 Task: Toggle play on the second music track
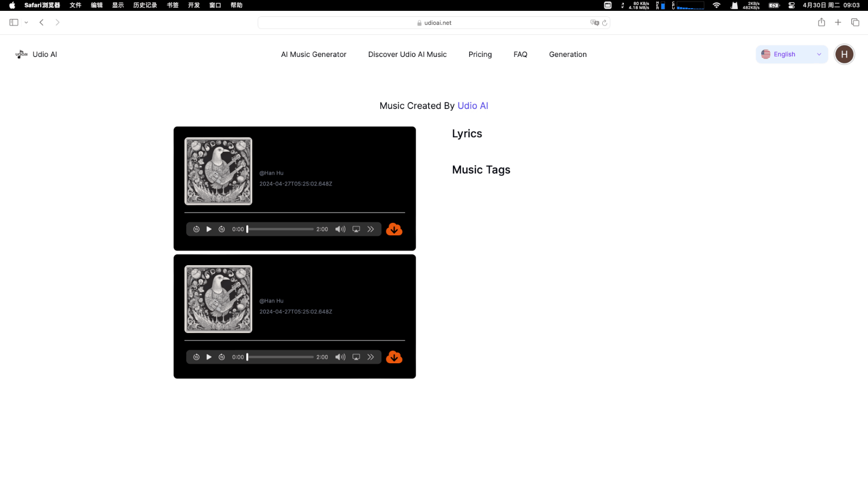(209, 357)
